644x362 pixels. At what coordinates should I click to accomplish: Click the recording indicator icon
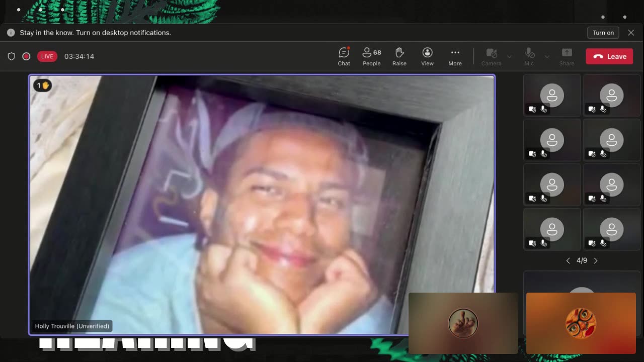click(x=26, y=56)
